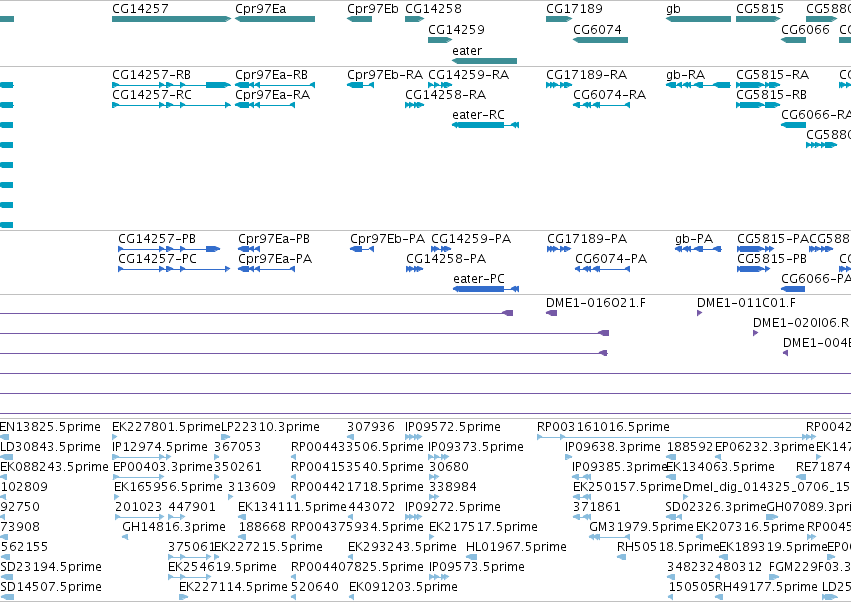Select EST RP004153540.5prime
851x602 pixels.
[294, 477]
